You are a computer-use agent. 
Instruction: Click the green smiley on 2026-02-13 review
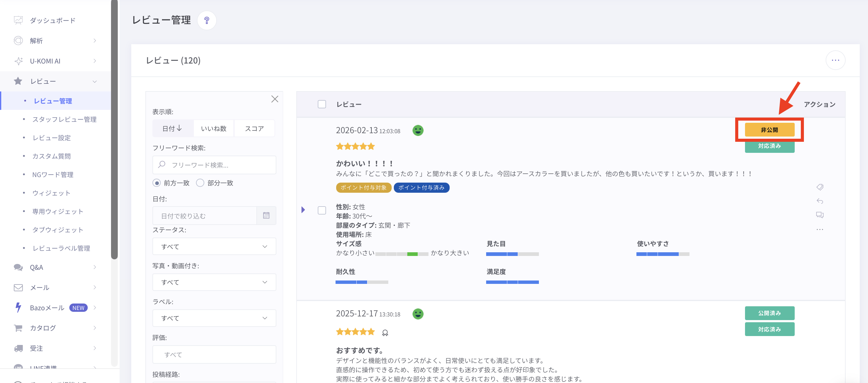[x=418, y=130]
